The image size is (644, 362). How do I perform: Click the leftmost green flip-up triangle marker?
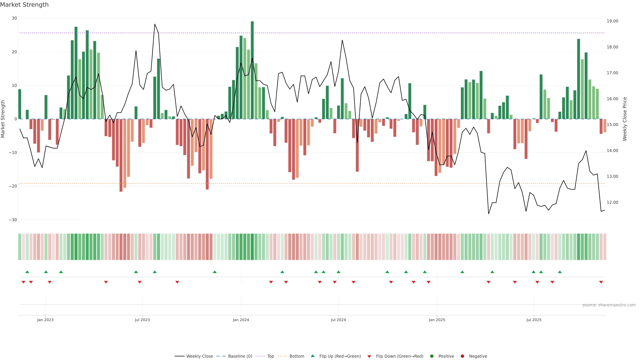coord(27,272)
